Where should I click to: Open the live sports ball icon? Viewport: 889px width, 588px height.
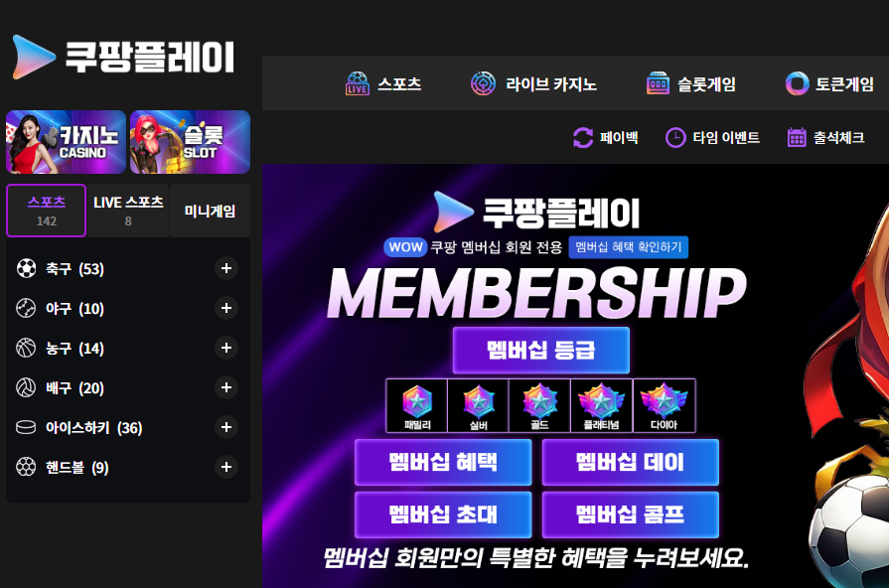point(358,83)
